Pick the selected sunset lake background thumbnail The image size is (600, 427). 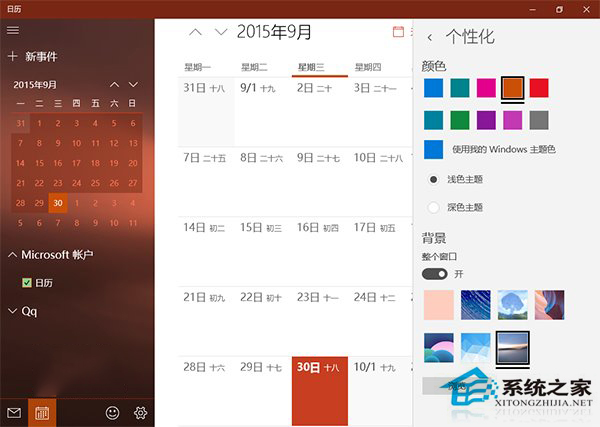[x=513, y=348]
